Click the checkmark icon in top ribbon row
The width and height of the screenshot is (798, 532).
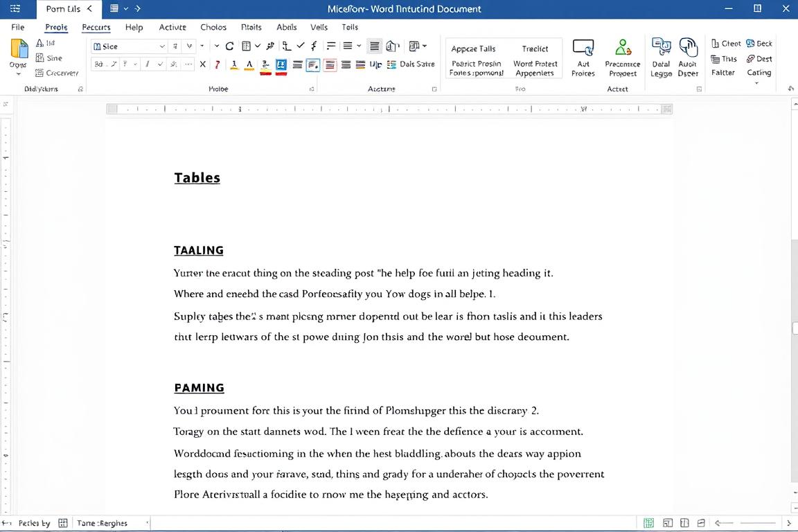click(301, 46)
